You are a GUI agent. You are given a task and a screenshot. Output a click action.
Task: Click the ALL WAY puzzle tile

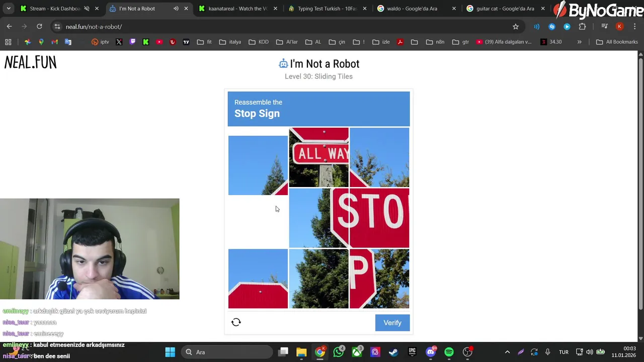point(318,157)
